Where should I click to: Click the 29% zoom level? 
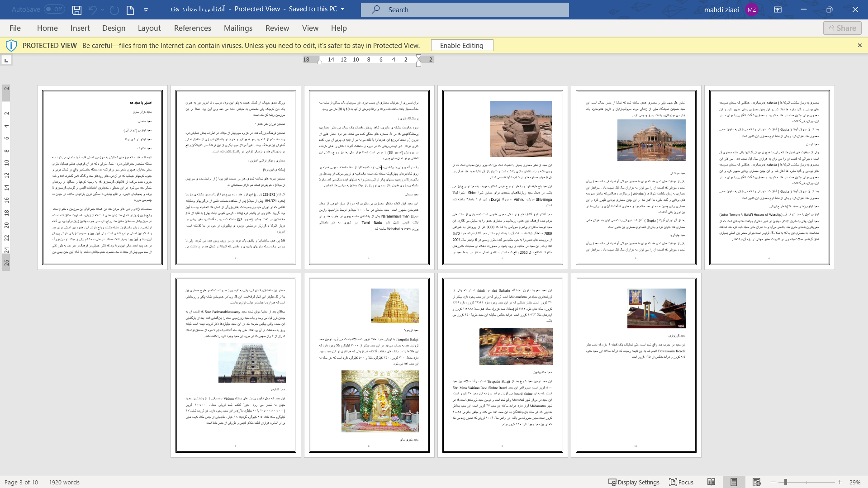click(x=854, y=482)
